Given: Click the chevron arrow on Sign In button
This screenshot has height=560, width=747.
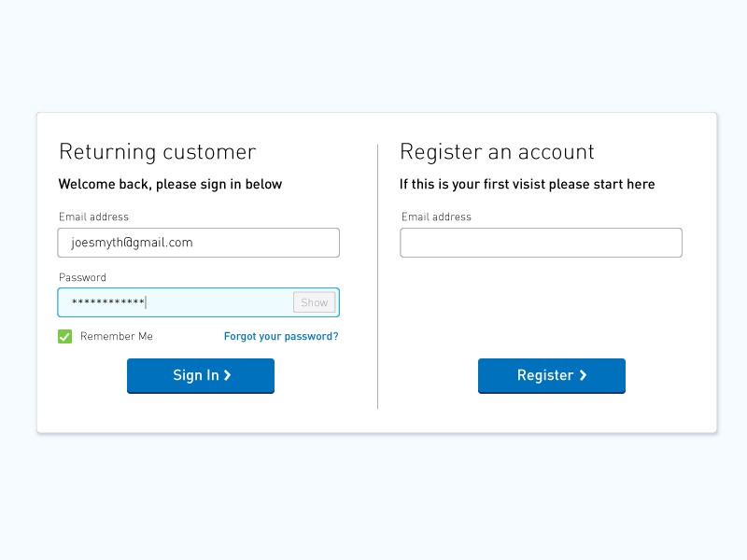Looking at the screenshot, I should point(227,375).
